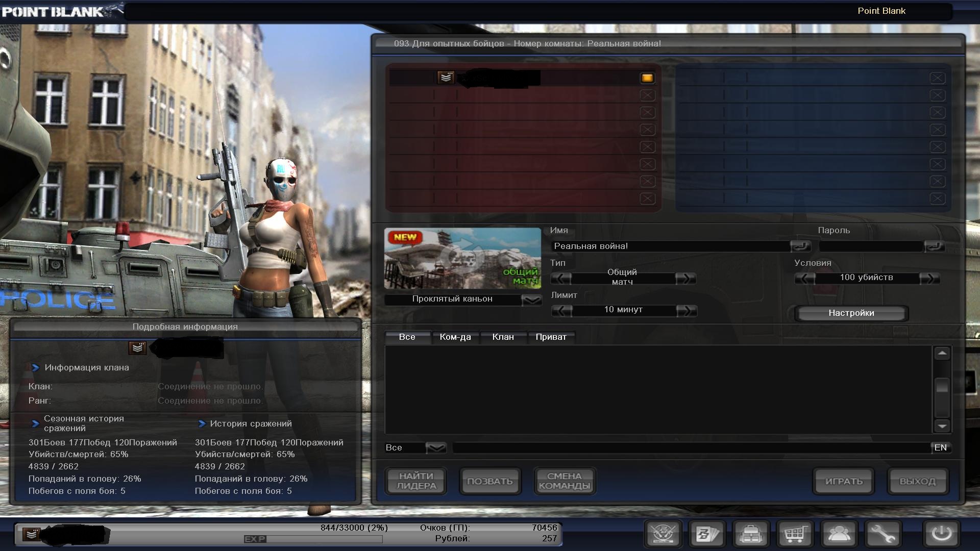Close the first blue team slot
The width and height of the screenshot is (980, 551).
(x=937, y=78)
